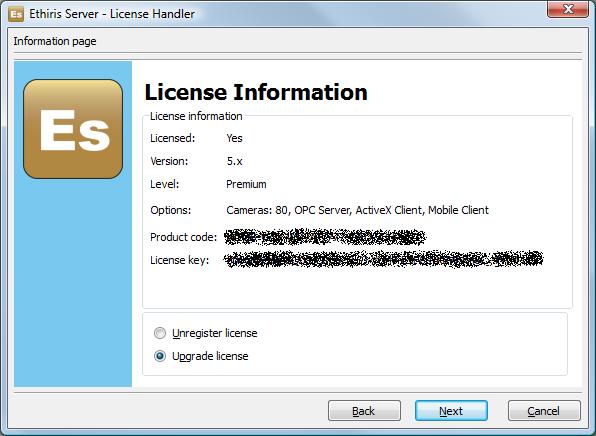
Task: Go to previous page with Back
Action: point(364,411)
